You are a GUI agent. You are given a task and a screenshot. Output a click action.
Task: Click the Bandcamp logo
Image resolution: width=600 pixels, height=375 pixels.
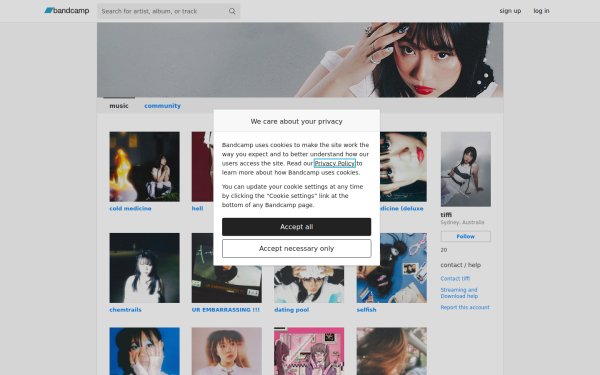click(67, 11)
